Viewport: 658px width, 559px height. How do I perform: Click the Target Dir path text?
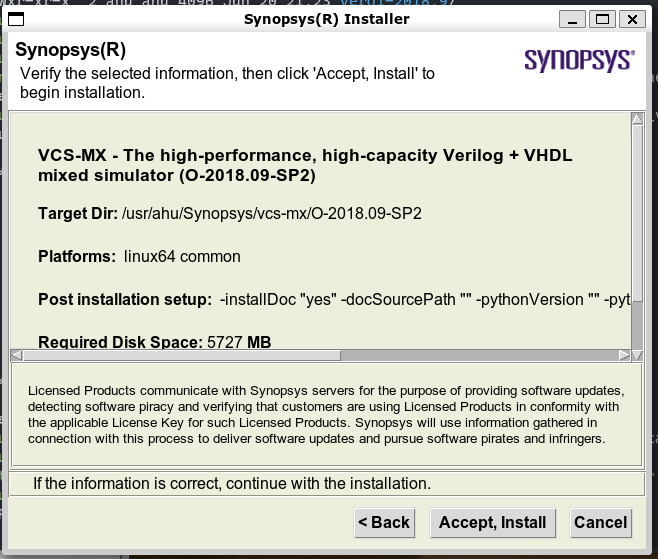[x=270, y=213]
